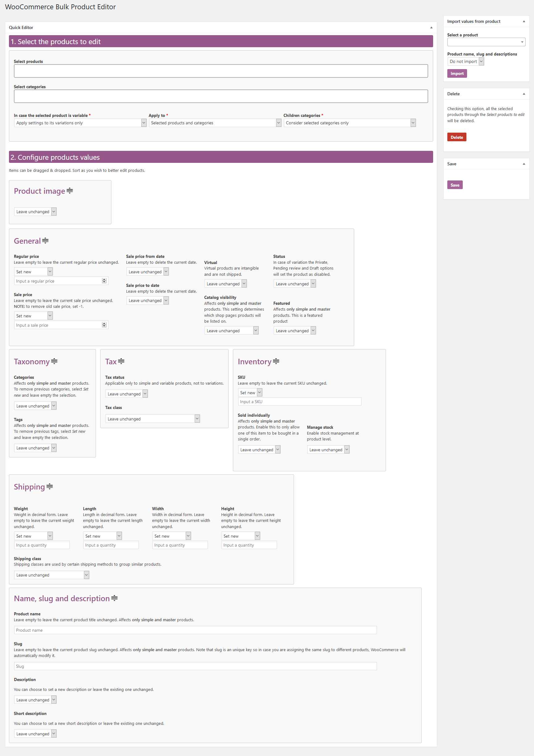Collapse the Quick Editor panel arrow
This screenshot has width=534, height=756.
click(x=431, y=28)
